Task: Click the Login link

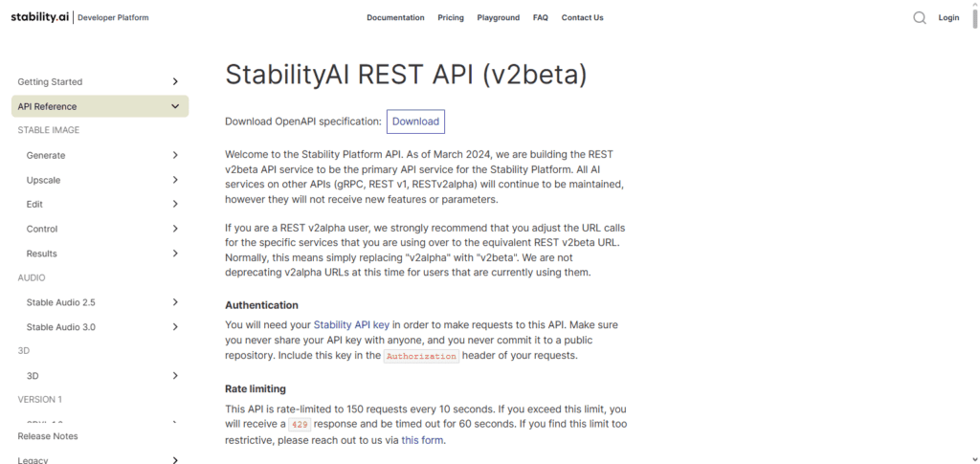Action: [x=948, y=17]
